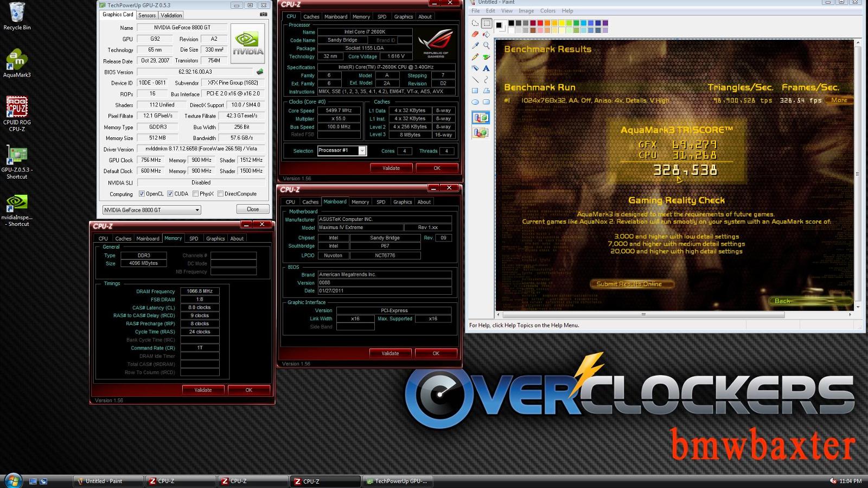Pick the Rectangle shape tool
The image size is (868, 488).
(475, 91)
